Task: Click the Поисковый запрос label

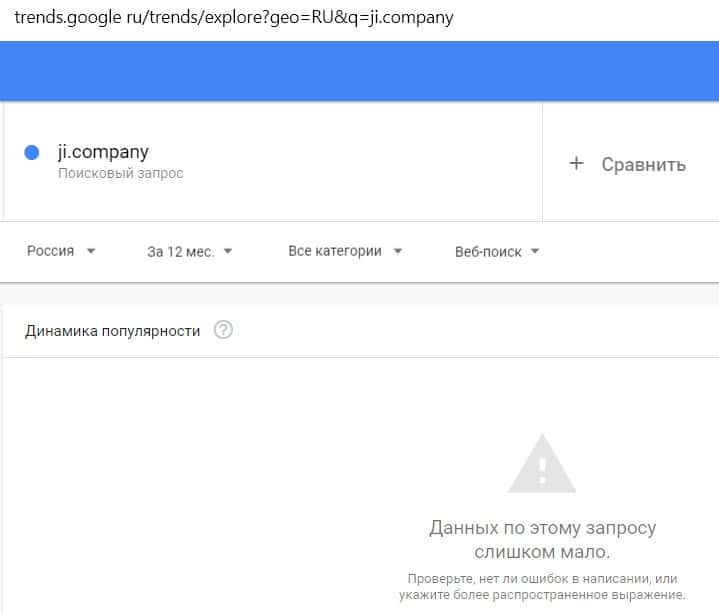Action: 120,173
